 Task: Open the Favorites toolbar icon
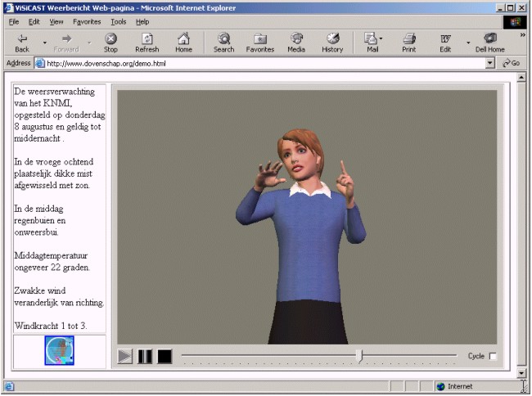[260, 38]
